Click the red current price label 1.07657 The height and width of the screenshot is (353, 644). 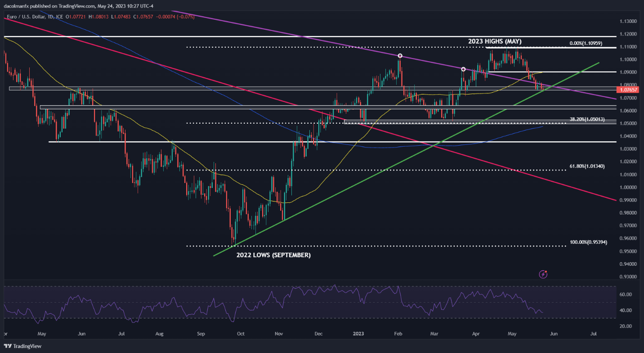click(x=628, y=90)
